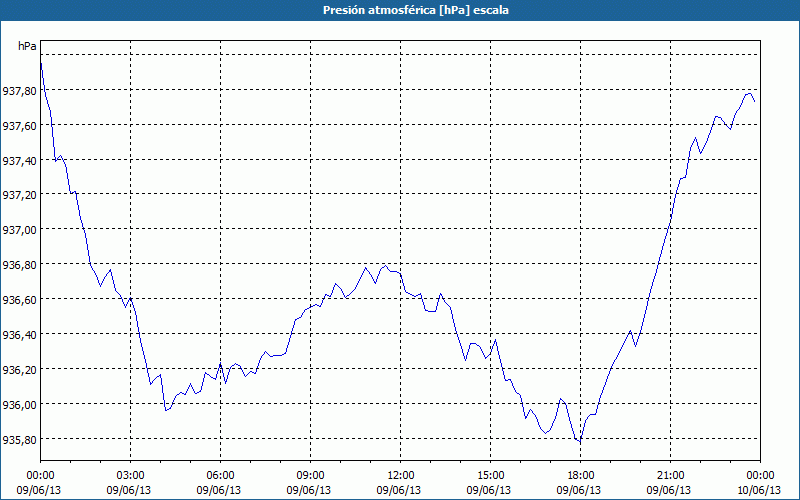The height and width of the screenshot is (500, 800).
Task: Pick the 936,60 y-axis label
Action: [20, 300]
